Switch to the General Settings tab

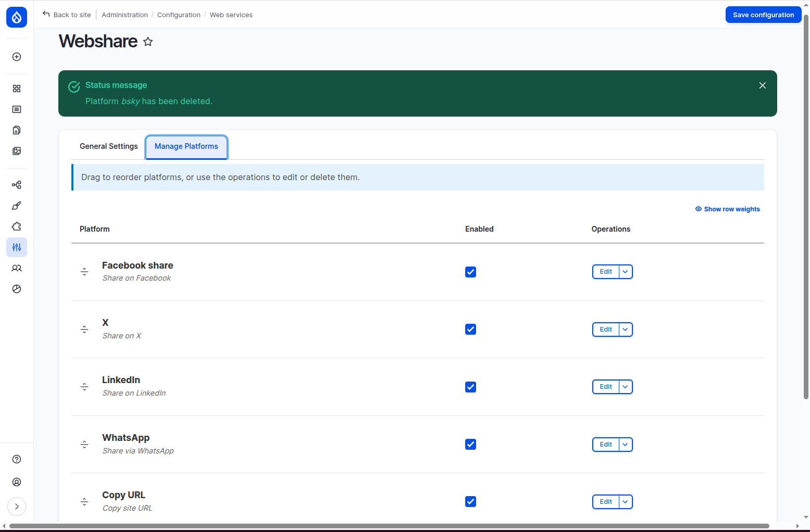pyautogui.click(x=109, y=146)
